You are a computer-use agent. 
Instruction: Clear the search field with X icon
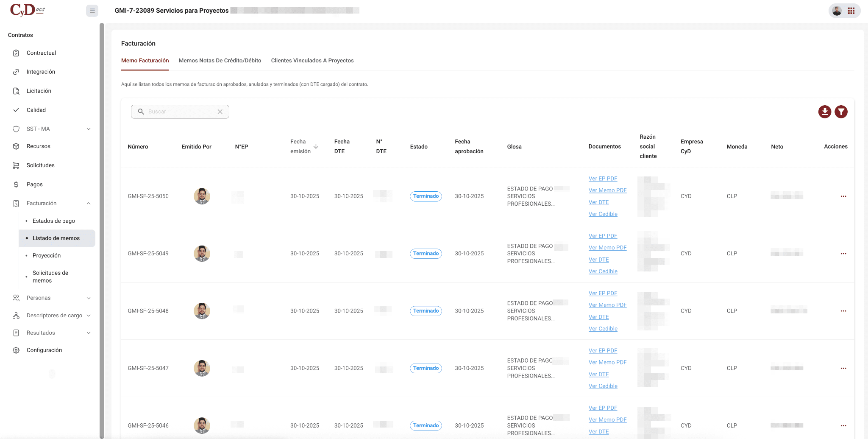(220, 112)
